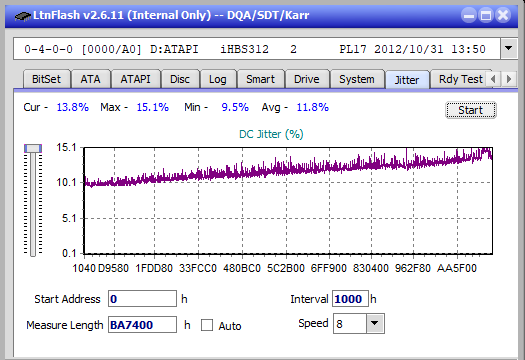Click the Avg value 11.8%
Image resolution: width=525 pixels, height=360 pixels.
point(312,107)
